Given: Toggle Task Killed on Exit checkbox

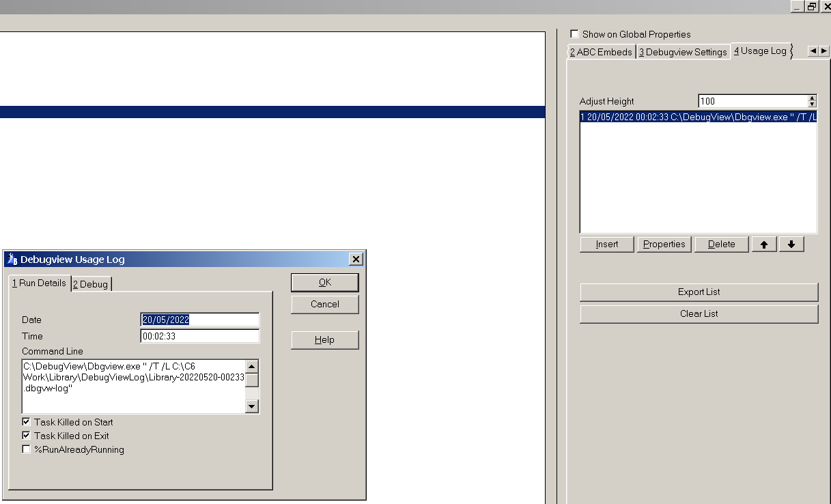Looking at the screenshot, I should pyautogui.click(x=27, y=436).
